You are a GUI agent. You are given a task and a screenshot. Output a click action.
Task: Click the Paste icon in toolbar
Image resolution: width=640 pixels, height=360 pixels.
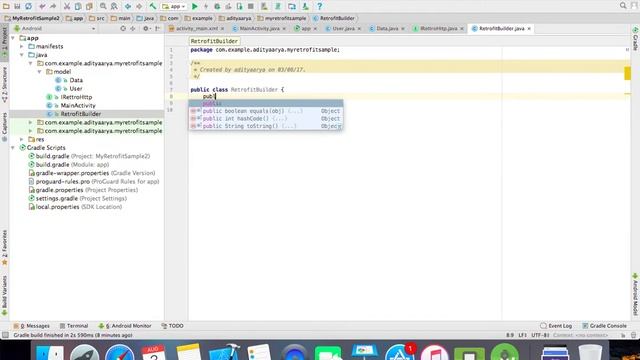[89, 6]
